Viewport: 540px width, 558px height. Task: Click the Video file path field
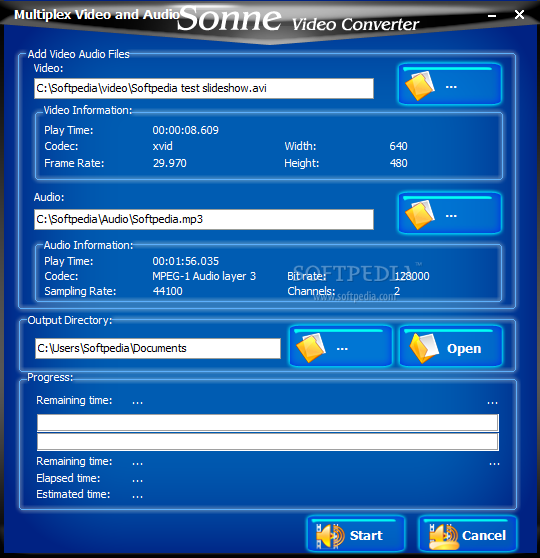click(204, 88)
